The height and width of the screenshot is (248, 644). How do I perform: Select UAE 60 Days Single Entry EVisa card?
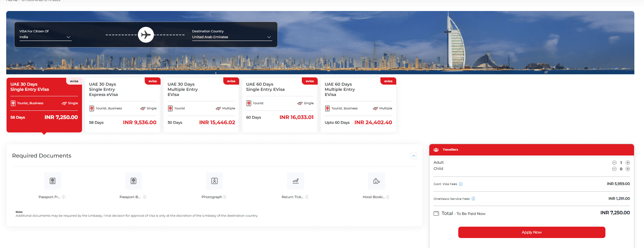pyautogui.click(x=280, y=105)
